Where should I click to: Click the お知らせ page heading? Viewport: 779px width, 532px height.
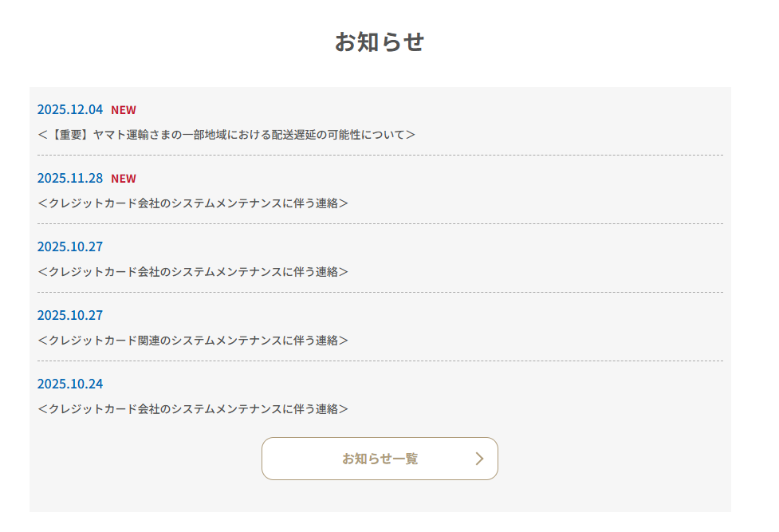point(380,41)
